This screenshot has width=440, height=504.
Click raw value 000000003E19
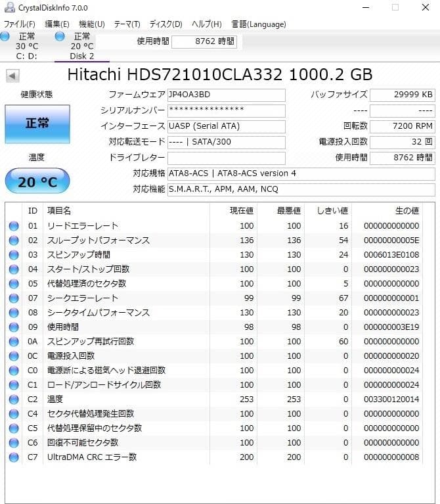[391, 327]
